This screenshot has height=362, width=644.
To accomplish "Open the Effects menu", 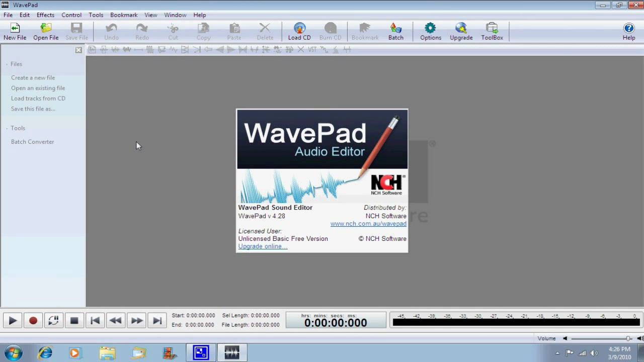I will [45, 15].
